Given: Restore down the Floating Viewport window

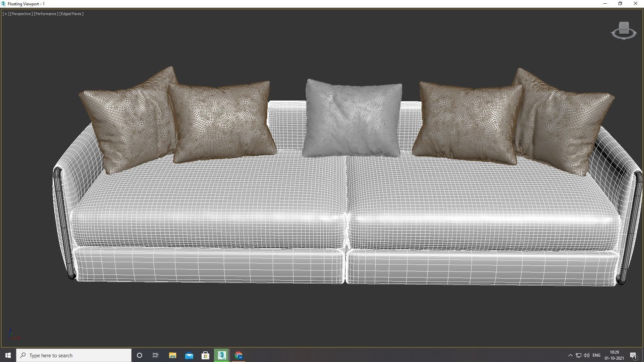Looking at the screenshot, I should [620, 4].
